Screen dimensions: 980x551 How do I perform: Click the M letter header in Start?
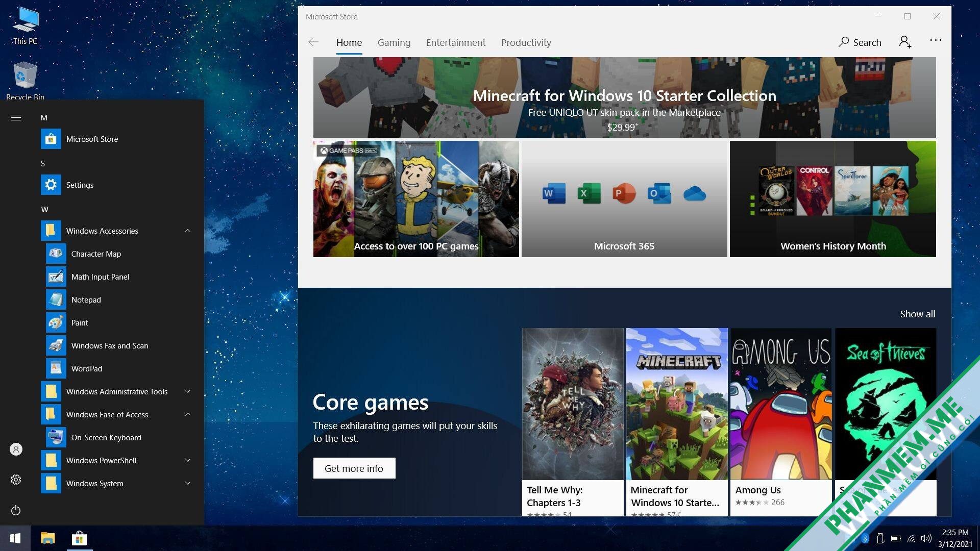[x=44, y=118]
